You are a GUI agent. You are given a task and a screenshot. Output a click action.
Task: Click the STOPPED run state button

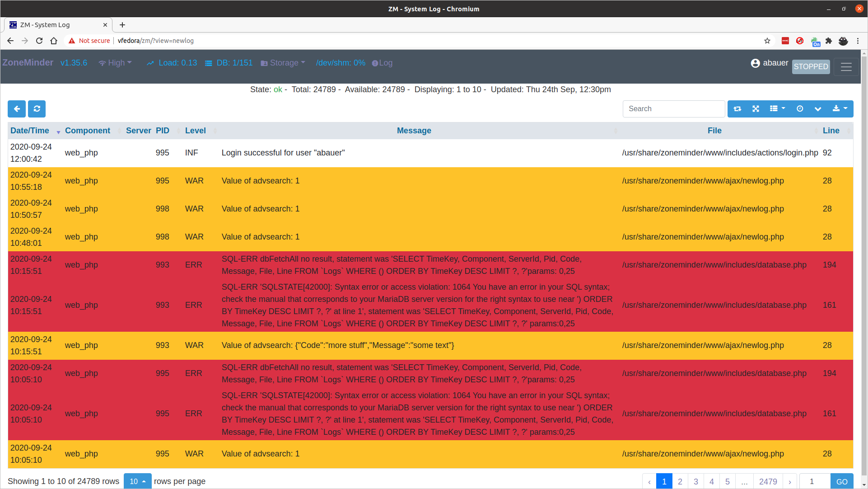pos(811,67)
